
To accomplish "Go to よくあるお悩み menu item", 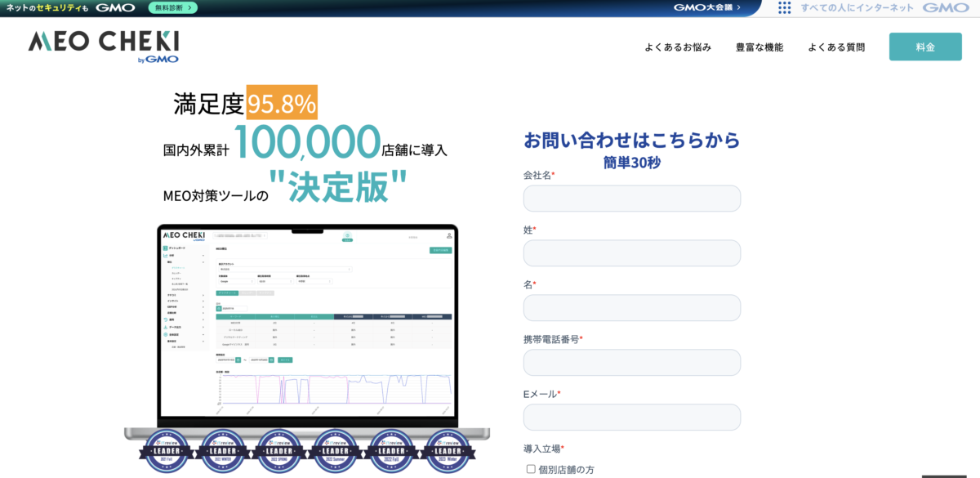I will pyautogui.click(x=678, y=47).
